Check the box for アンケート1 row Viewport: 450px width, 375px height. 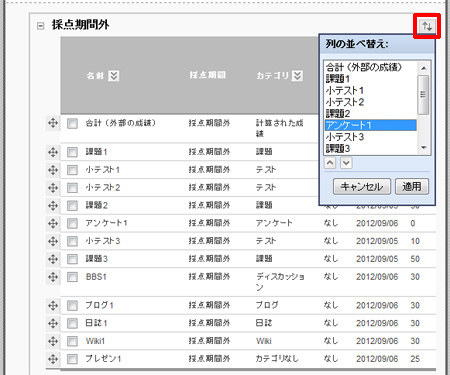(72, 224)
